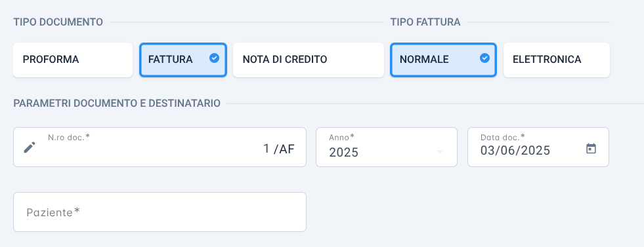Click into the Paziente field
This screenshot has width=644, height=247.
pos(160,212)
